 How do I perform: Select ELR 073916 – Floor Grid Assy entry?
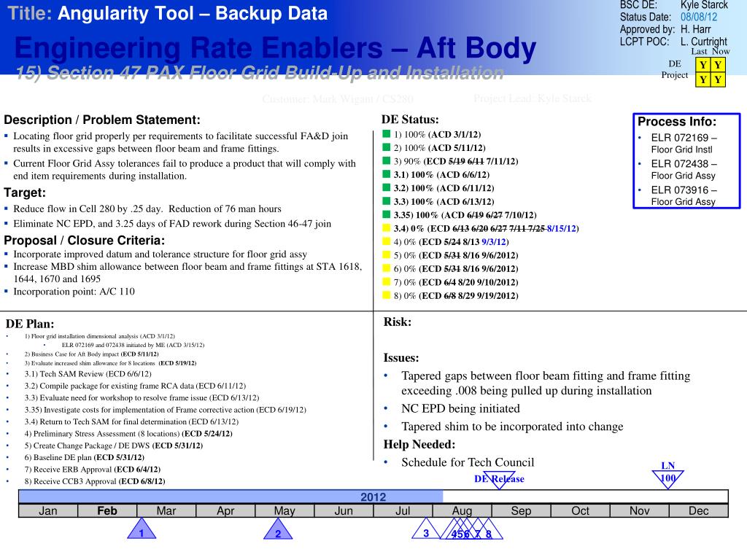(684, 195)
